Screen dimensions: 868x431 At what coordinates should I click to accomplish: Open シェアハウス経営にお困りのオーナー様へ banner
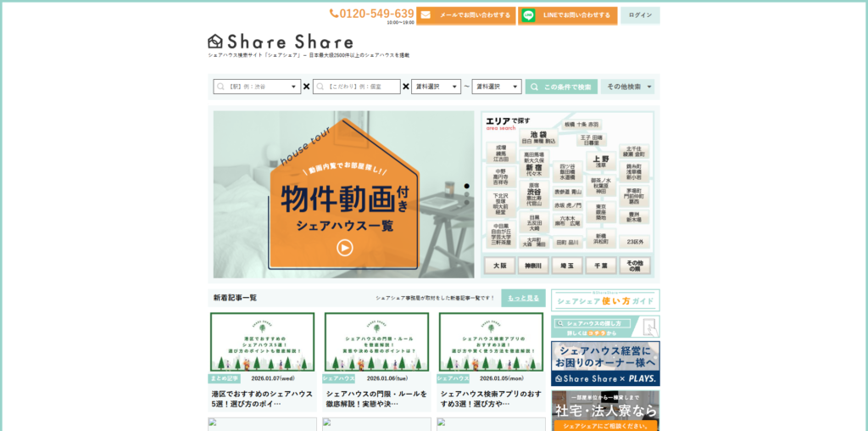pos(605,363)
